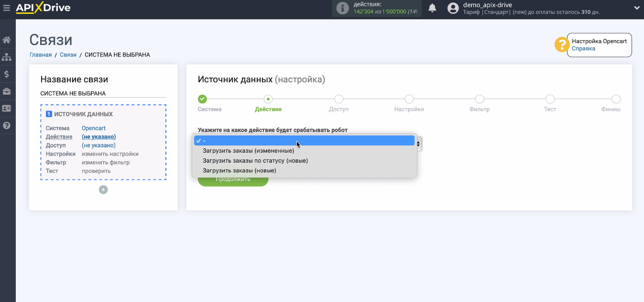
Task: Select the blank '-' dropdown option
Action: pos(304,141)
